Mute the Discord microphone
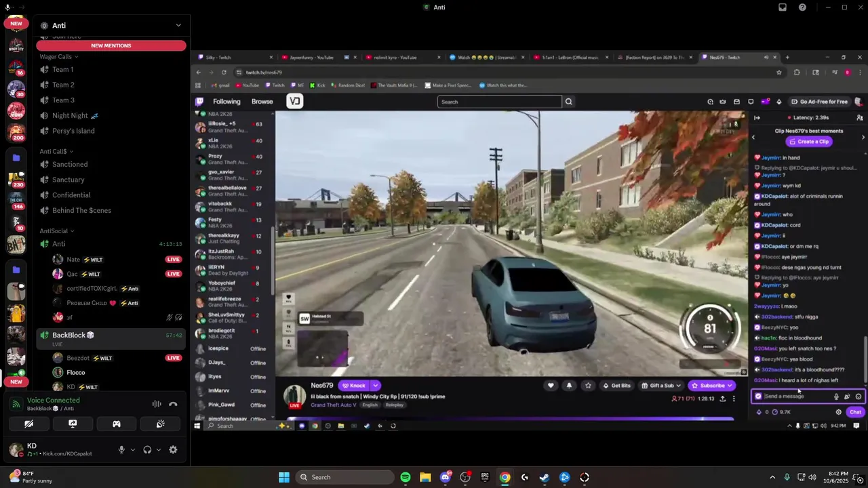Viewport: 868px width, 488px height. coord(121,449)
